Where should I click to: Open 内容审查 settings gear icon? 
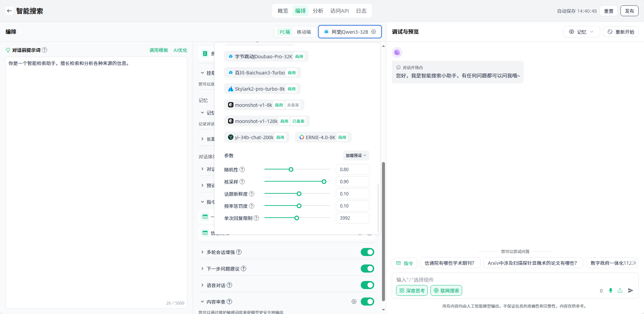tap(354, 302)
